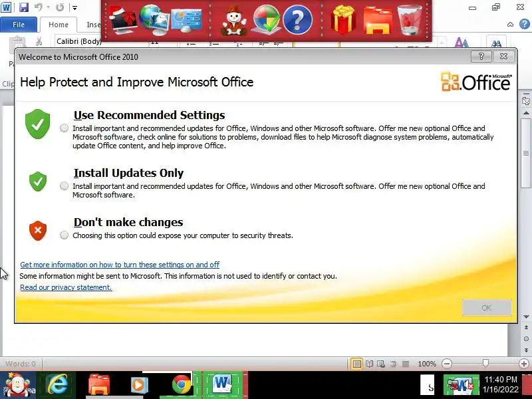Select the Use Recommended Settings radio button

coord(64,128)
